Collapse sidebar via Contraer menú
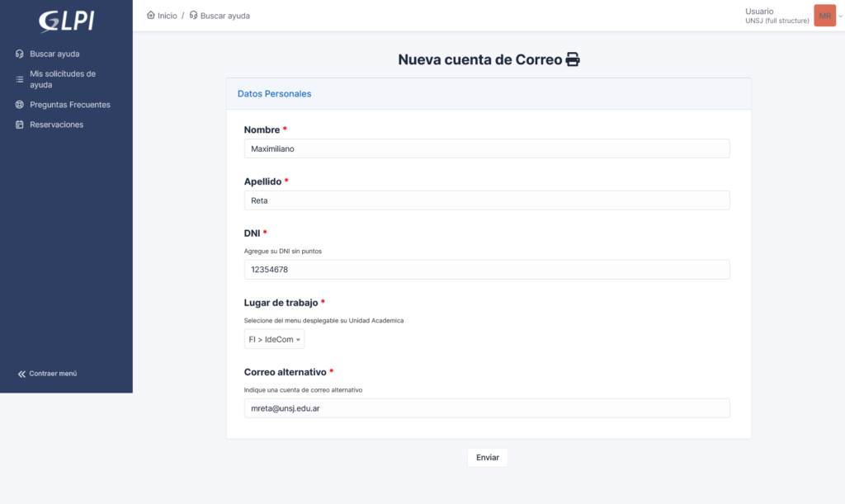845x504 pixels. [53, 373]
